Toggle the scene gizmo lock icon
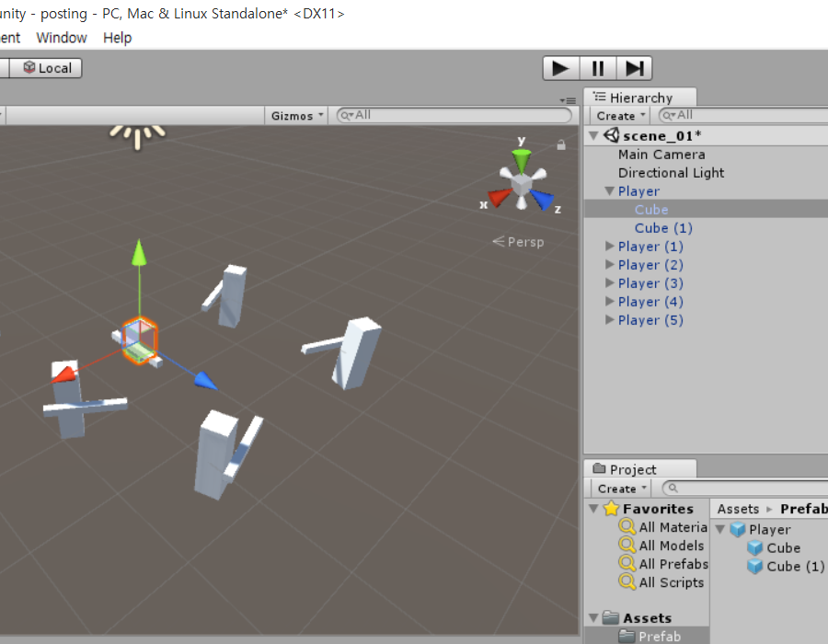 561,144
